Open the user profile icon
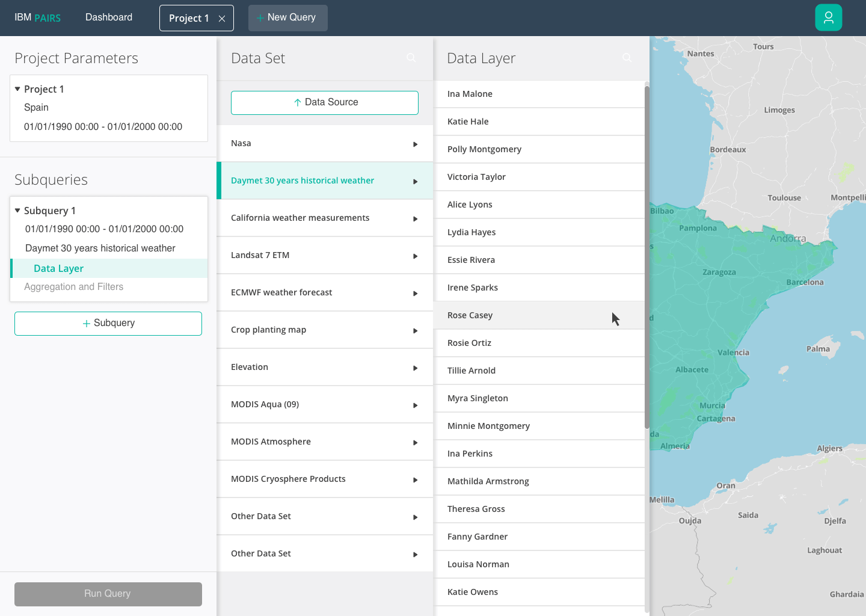Viewport: 866px width, 616px height. click(828, 17)
